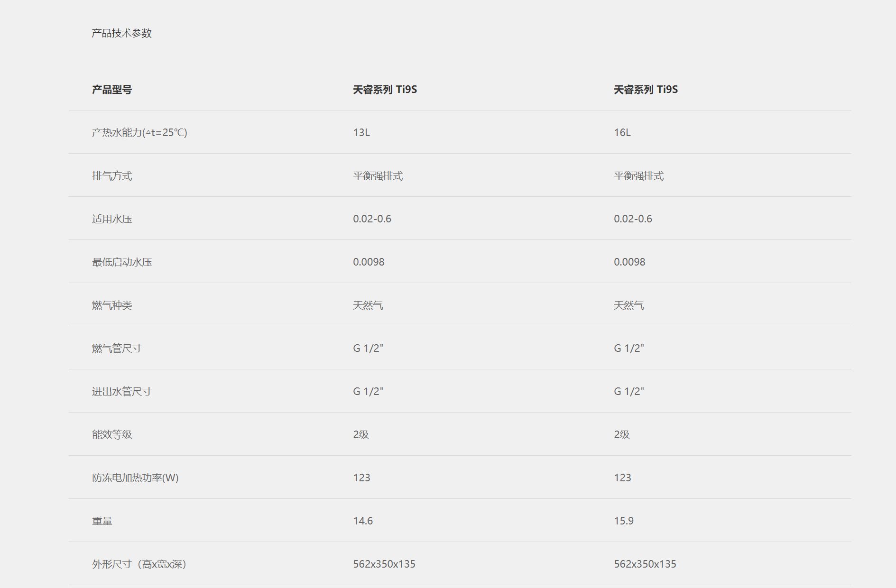Image resolution: width=896 pixels, height=588 pixels.
Task: Click the 13L hot water capacity value
Action: [361, 133]
